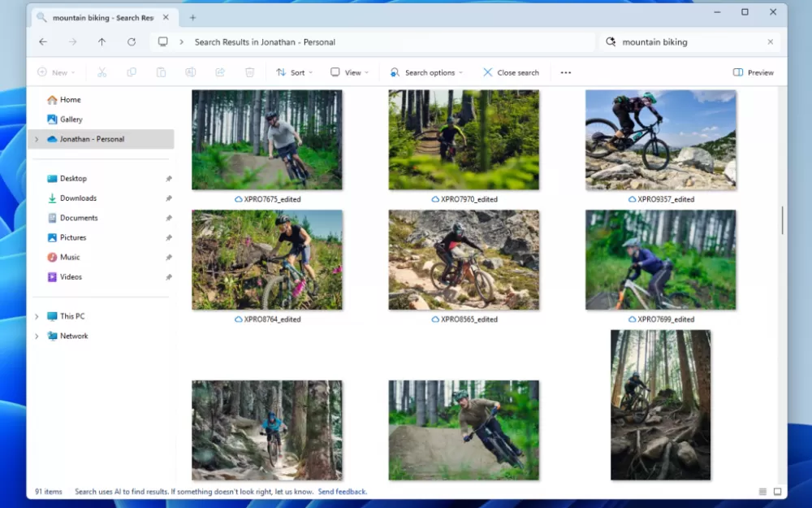Open the Search options dropdown

coord(426,72)
